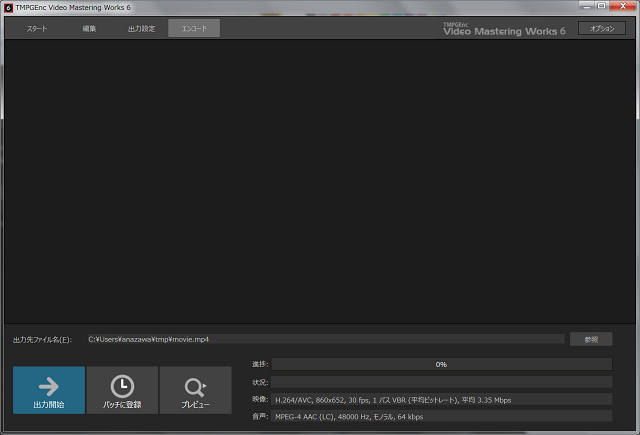The image size is (640, 435).
Task: Click the TMPGEnc app icon in title bar
Action: pos(8,6)
